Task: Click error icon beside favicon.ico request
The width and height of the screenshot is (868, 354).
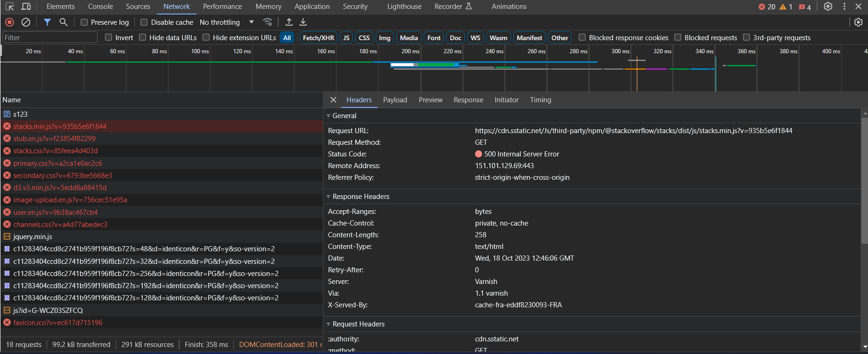Action: [x=7, y=323]
